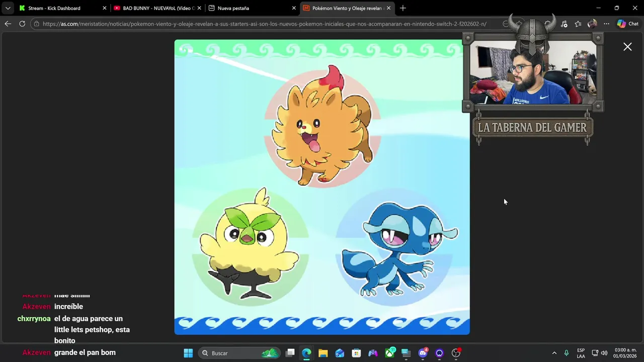644x362 pixels.
Task: Open OBS Studio from taskbar
Action: (x=456, y=353)
